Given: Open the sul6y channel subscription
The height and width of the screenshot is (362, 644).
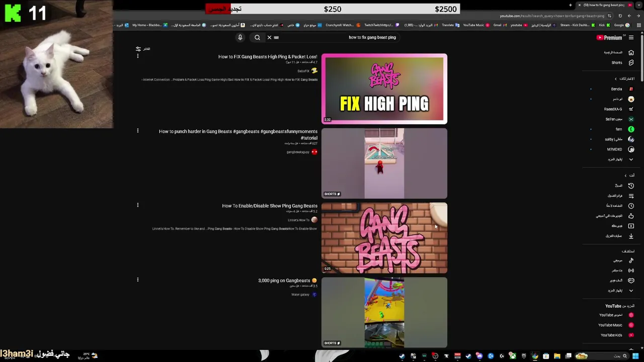Looking at the screenshot, I should coord(619,139).
